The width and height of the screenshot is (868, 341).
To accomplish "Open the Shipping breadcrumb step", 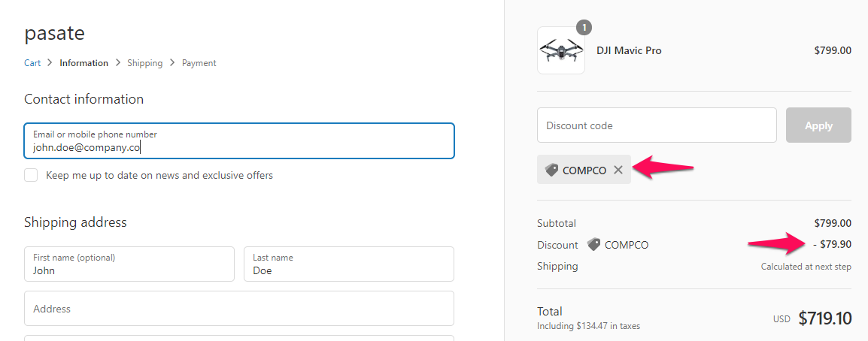I will coord(144,63).
